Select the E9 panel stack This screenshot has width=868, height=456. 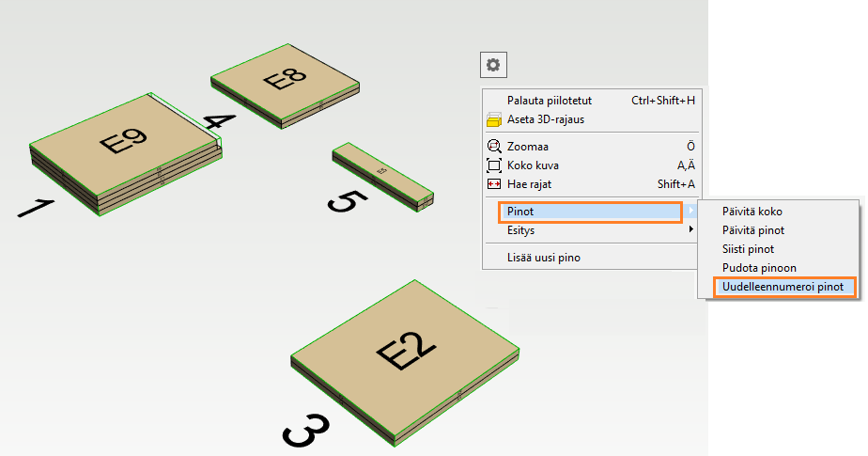click(125, 152)
